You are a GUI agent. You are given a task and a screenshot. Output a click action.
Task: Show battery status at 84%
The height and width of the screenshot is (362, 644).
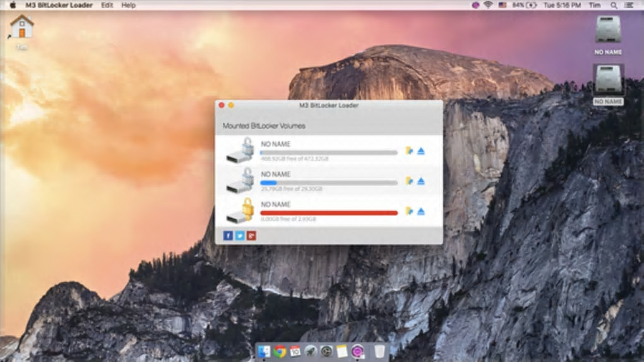tap(525, 5)
